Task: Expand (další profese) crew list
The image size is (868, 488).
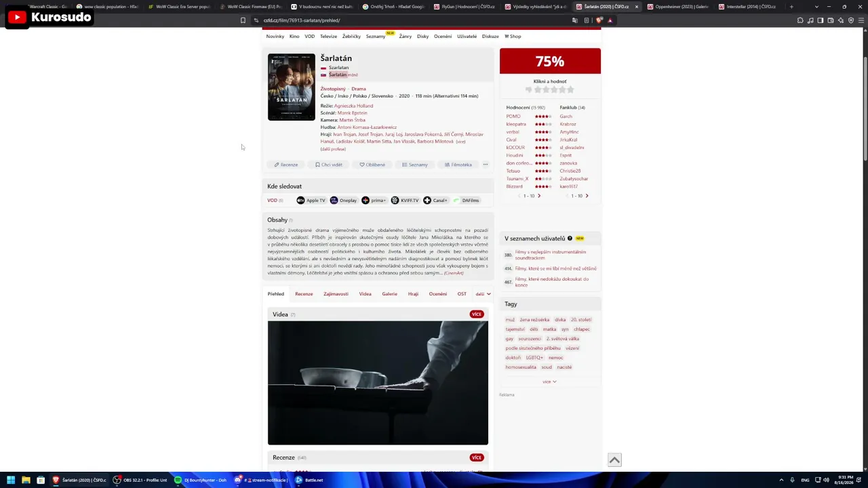Action: 333,149
